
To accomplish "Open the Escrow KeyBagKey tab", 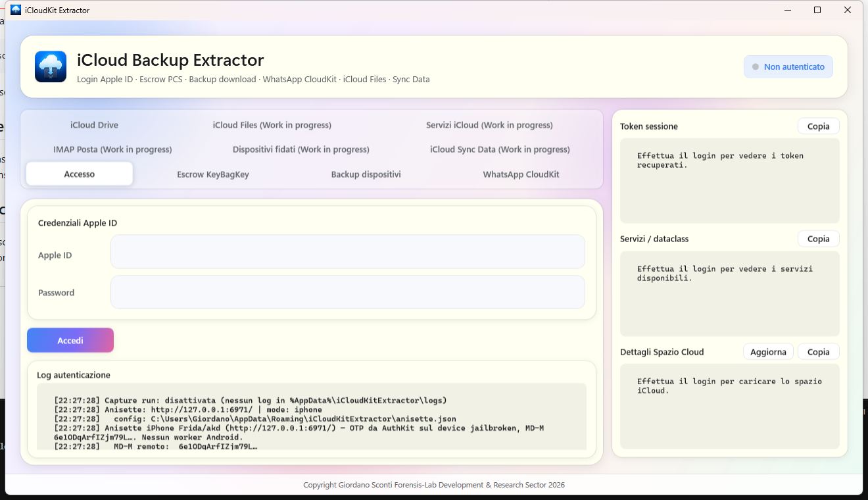I will (213, 174).
